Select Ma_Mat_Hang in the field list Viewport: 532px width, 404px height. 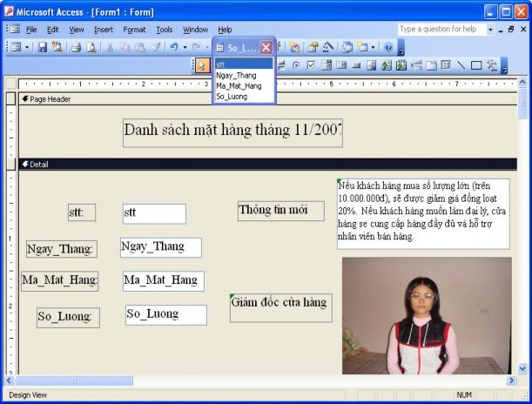click(x=244, y=86)
